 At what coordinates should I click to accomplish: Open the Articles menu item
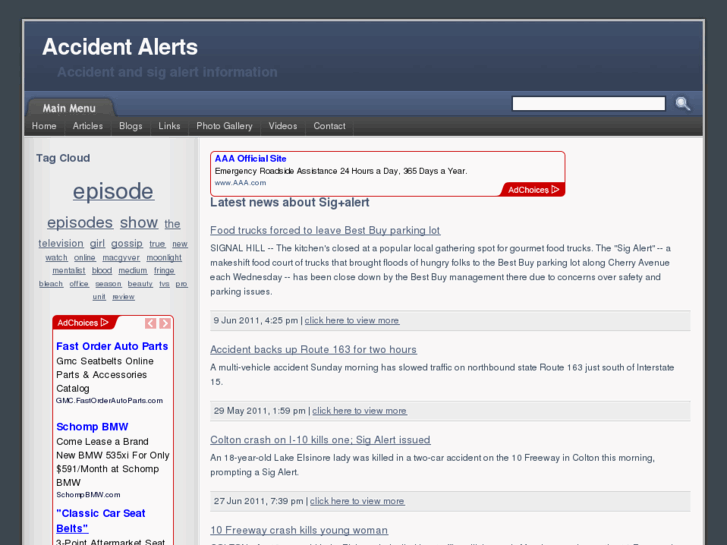point(88,126)
